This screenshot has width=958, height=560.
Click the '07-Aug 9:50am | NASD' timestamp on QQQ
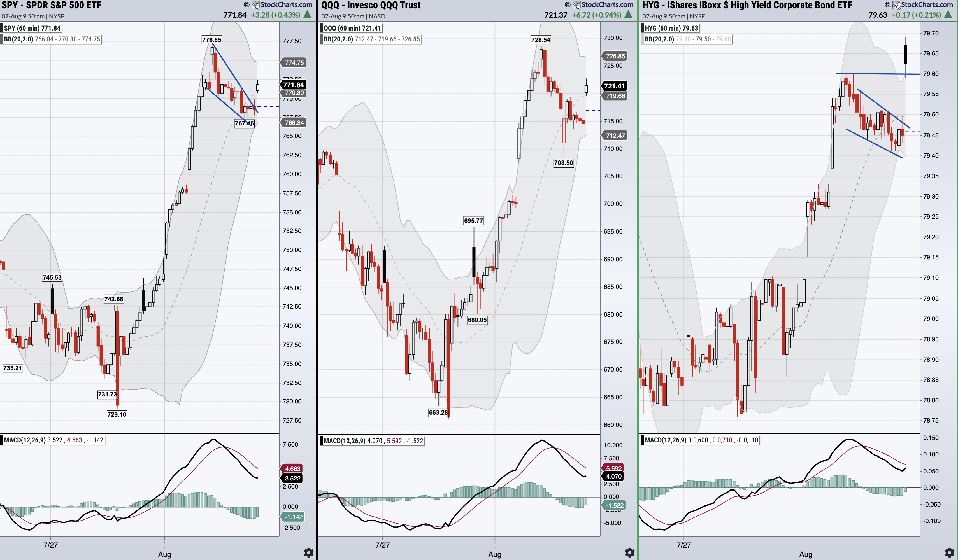tap(353, 16)
